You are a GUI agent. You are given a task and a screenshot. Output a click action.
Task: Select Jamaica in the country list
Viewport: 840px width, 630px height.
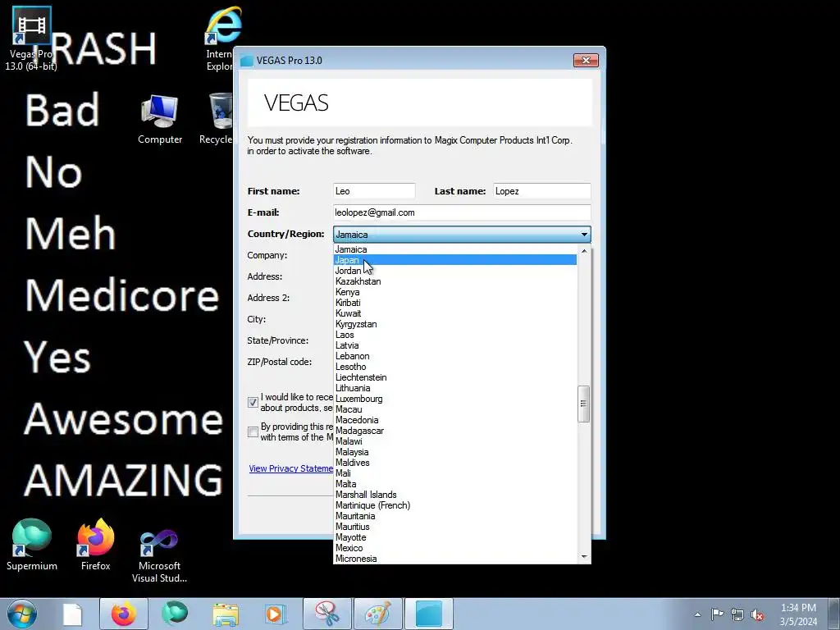[454, 249]
